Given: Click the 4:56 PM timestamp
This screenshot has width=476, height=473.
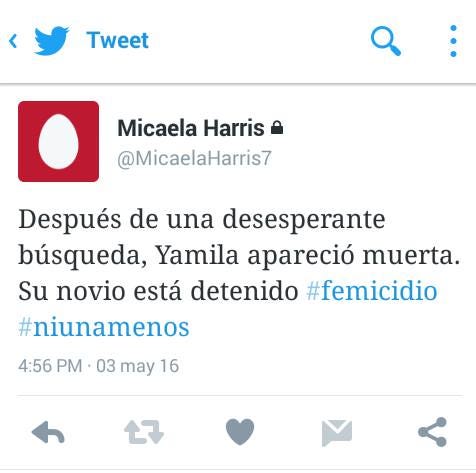Looking at the screenshot, I should pos(50,366).
